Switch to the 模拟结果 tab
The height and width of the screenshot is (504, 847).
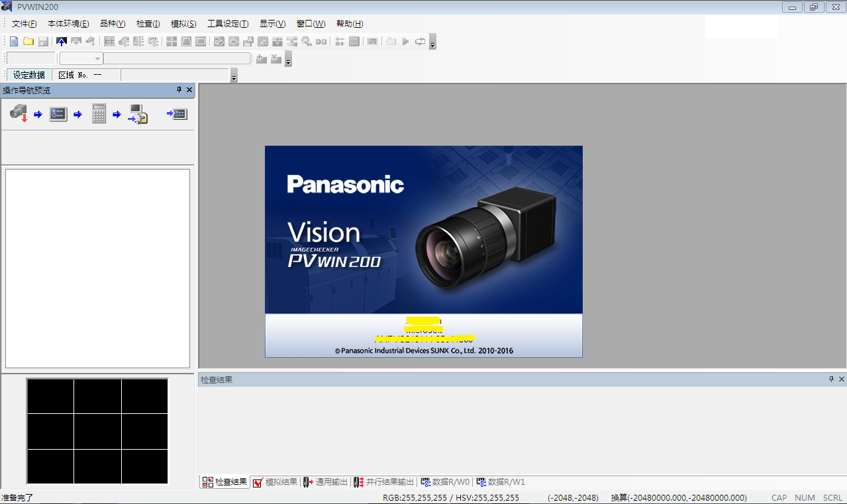coord(275,482)
